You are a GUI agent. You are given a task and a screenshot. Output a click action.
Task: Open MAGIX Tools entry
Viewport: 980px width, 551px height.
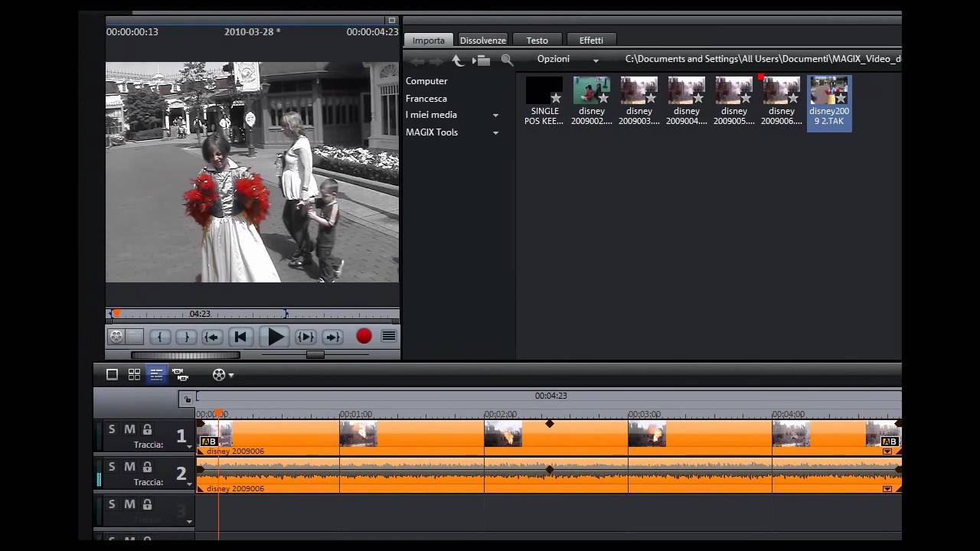pyautogui.click(x=432, y=132)
